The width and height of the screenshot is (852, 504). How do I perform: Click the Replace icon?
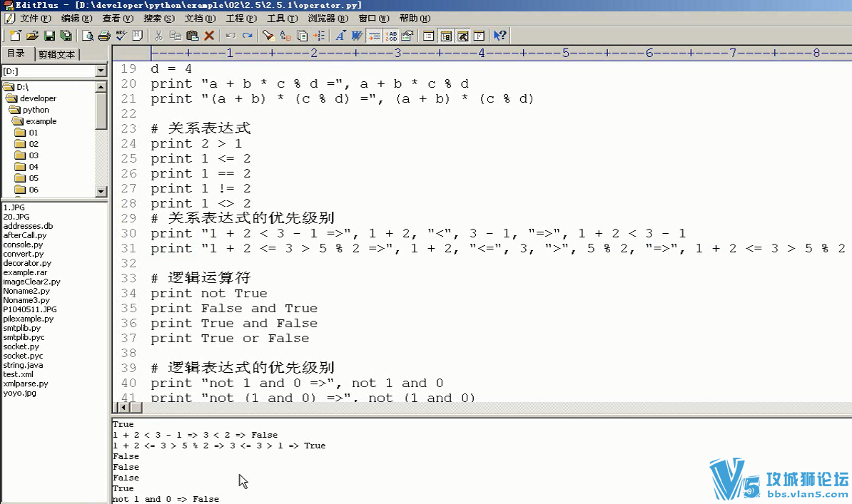285,36
